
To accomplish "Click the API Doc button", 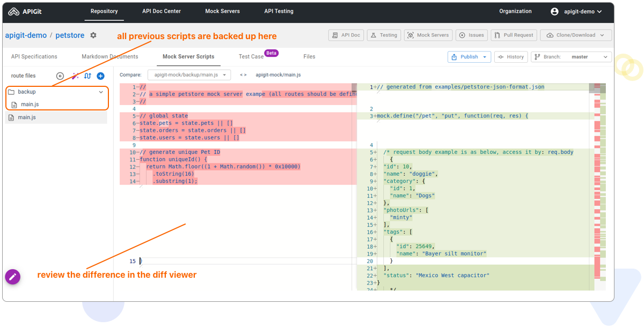I will coord(346,35).
